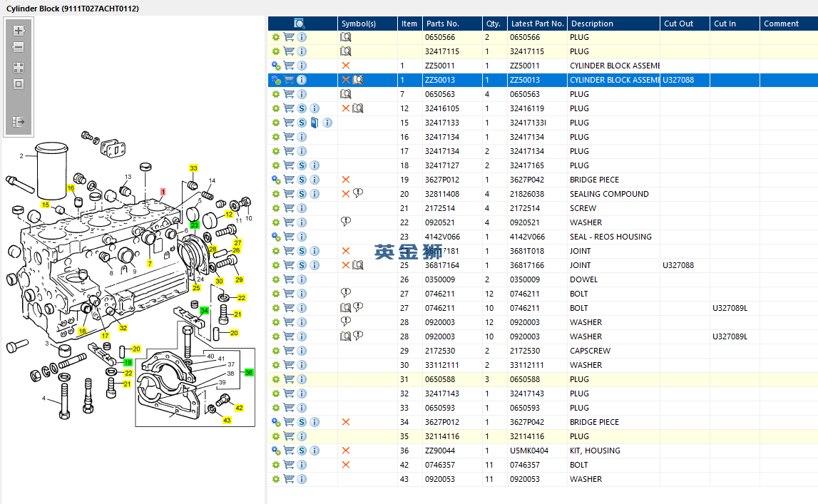Click the gear icon for KIT, HOUSING row
Image resolution: width=818 pixels, height=504 pixels.
click(276, 451)
